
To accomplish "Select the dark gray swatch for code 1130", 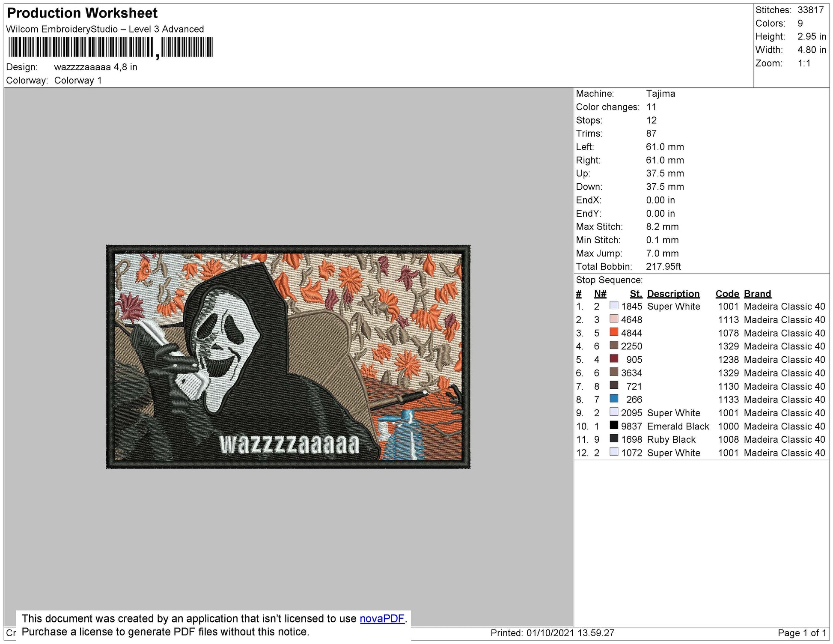I will 614,385.
